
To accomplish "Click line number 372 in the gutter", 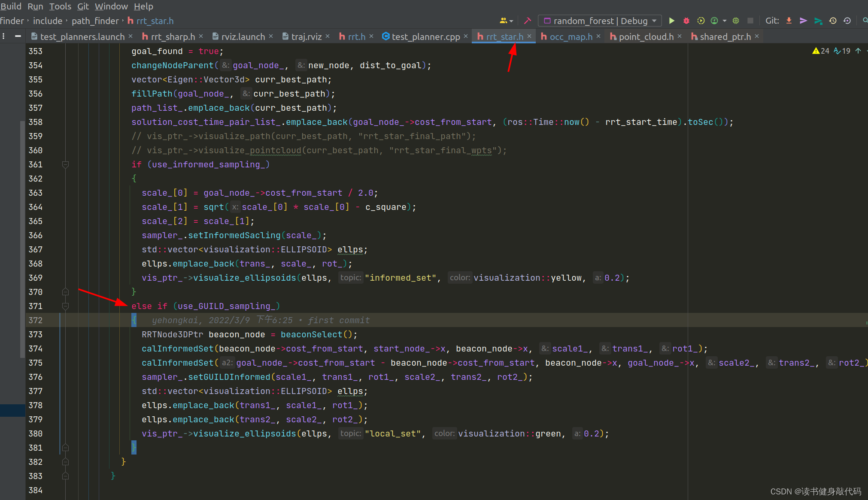I will coord(35,320).
